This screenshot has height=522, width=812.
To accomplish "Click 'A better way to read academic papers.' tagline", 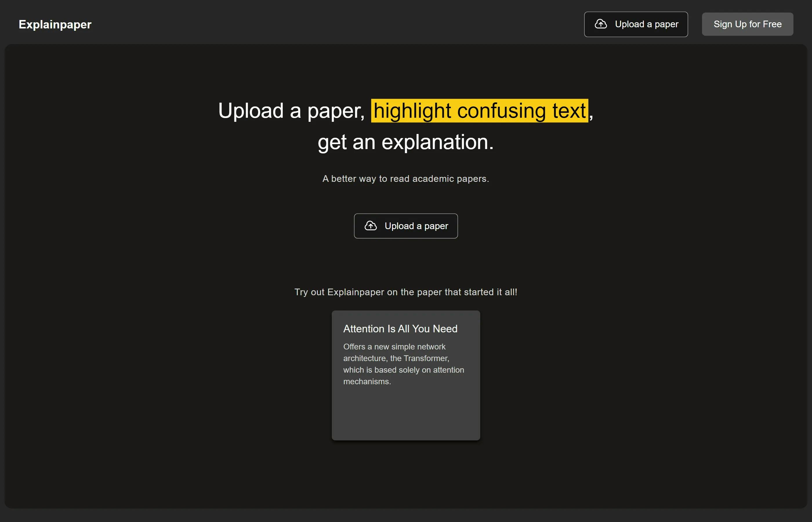I will click(406, 179).
